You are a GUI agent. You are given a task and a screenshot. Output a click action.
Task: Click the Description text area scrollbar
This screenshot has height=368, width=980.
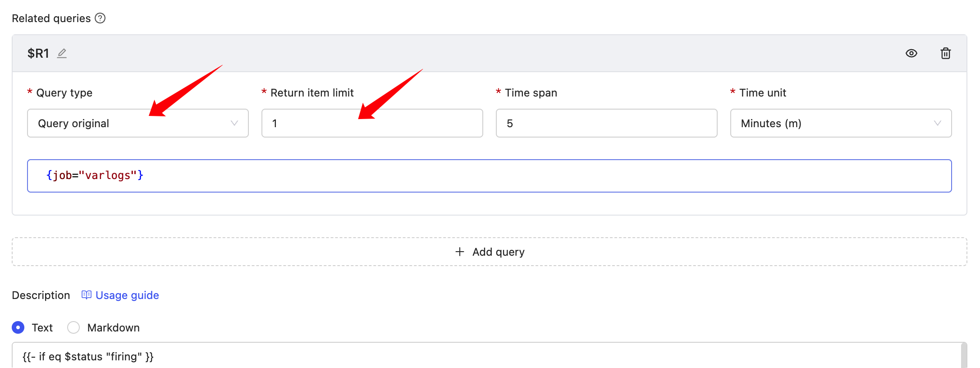point(964,356)
